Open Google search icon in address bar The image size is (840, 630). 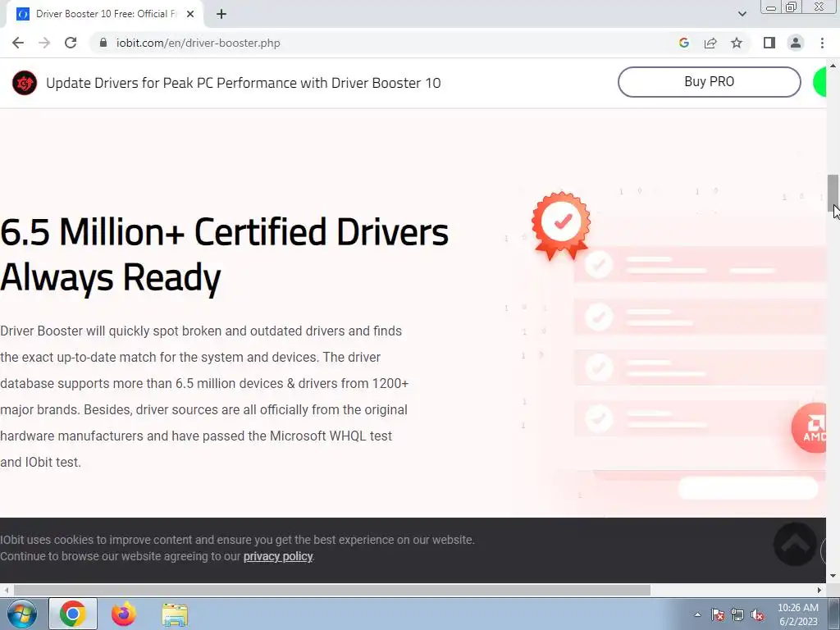pyautogui.click(x=683, y=43)
